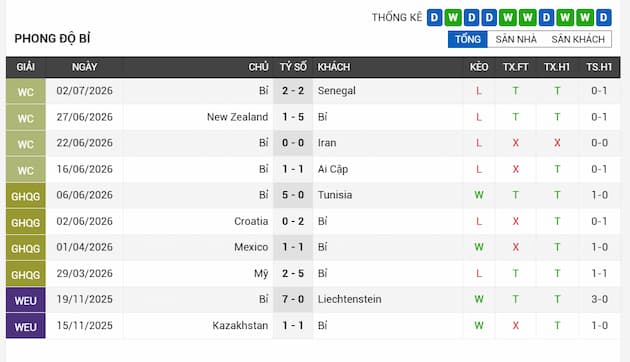
Task: Click the Ai Cập team name
Action: (333, 169)
